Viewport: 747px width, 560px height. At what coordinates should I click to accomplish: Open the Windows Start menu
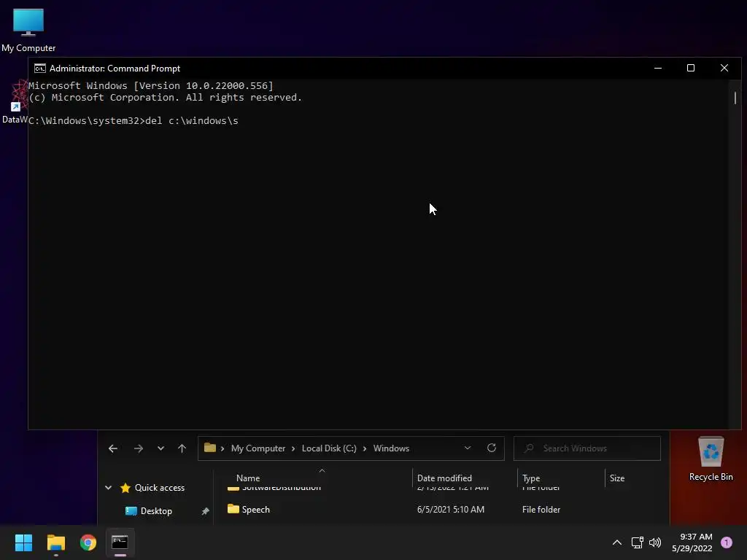click(x=23, y=542)
